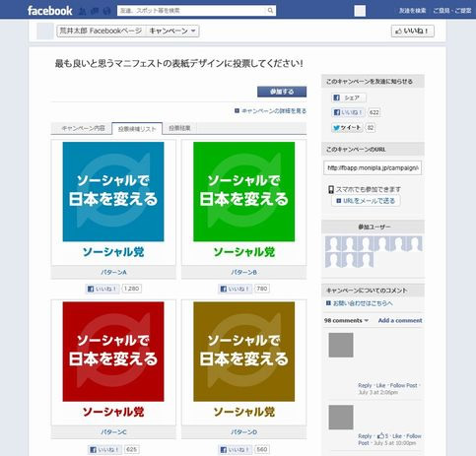Open the second commenter's gray avatar
This screenshot has width=476, height=456.
pyautogui.click(x=341, y=418)
